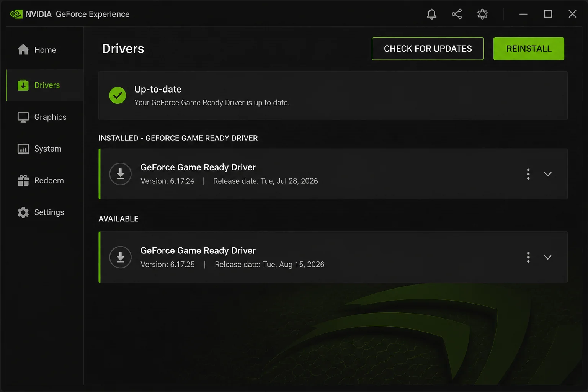Open more options for driver 6.17.25
This screenshot has height=392, width=588.
point(528,257)
